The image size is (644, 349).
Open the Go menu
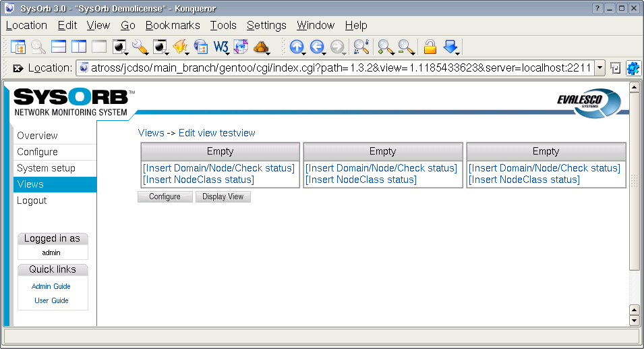pyautogui.click(x=127, y=26)
